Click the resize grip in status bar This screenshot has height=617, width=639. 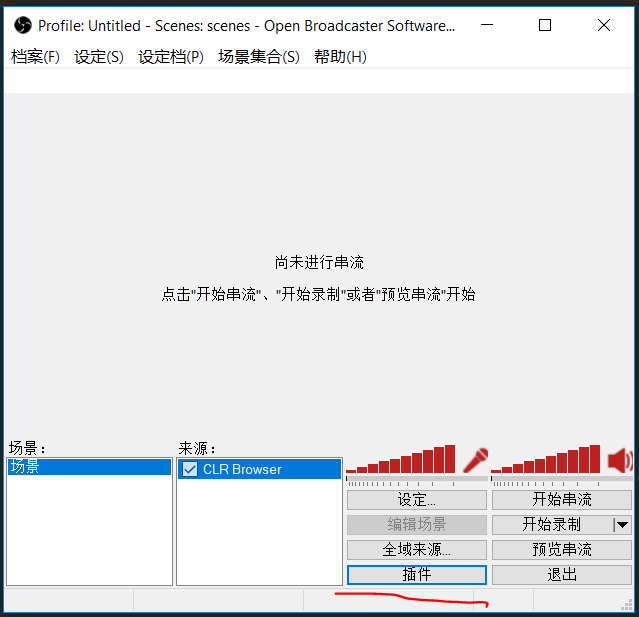[x=626, y=605]
